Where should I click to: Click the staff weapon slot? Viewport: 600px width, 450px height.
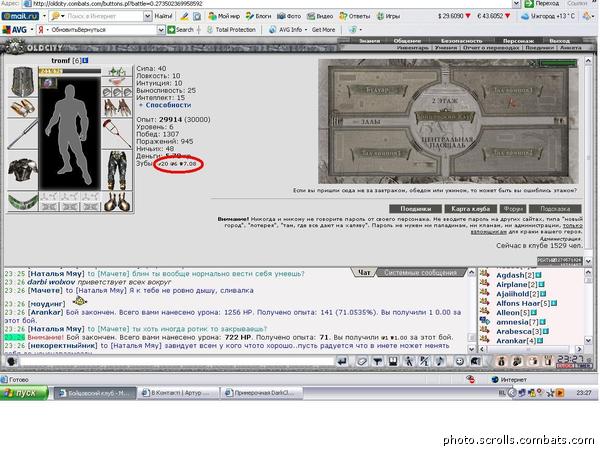23,134
